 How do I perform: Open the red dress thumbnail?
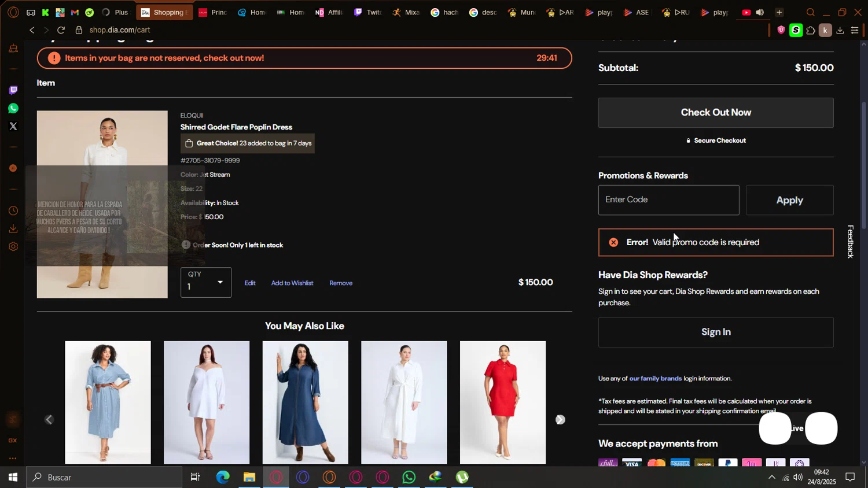[x=502, y=402]
